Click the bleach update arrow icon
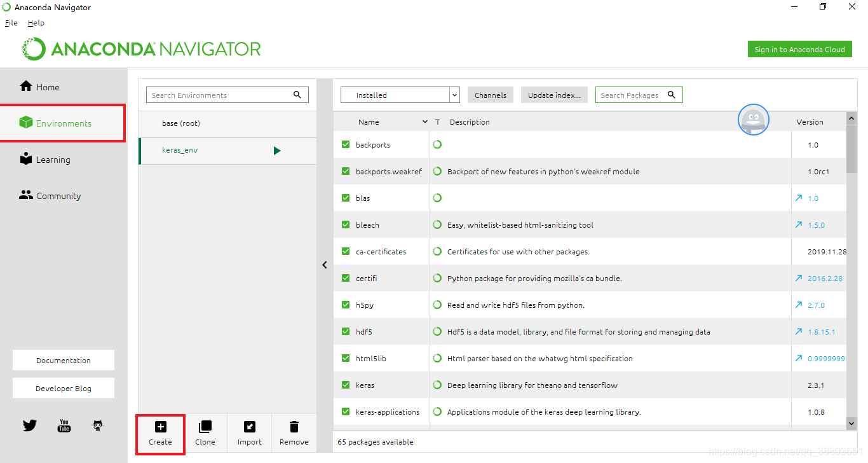Viewport: 868px width, 463px height. tap(799, 225)
